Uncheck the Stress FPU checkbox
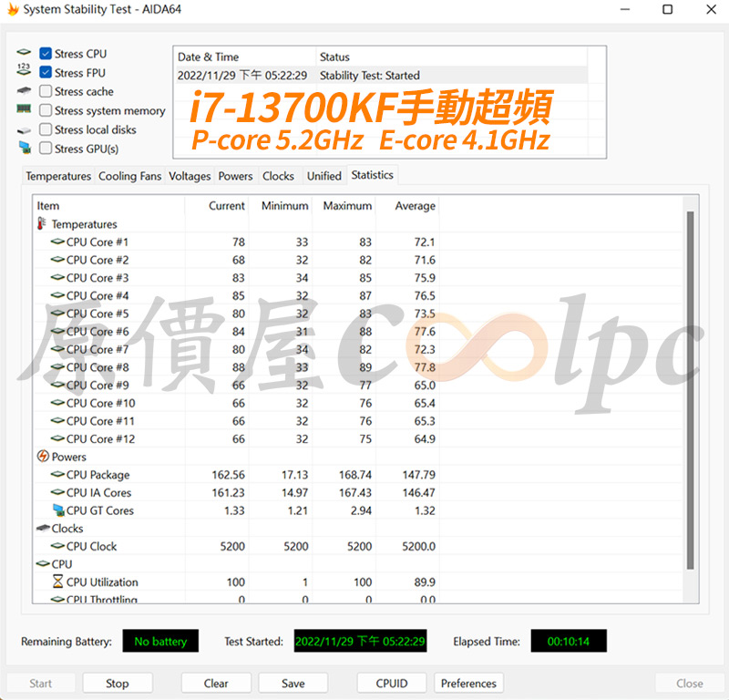Screen dimensions: 729x700 click(46, 73)
